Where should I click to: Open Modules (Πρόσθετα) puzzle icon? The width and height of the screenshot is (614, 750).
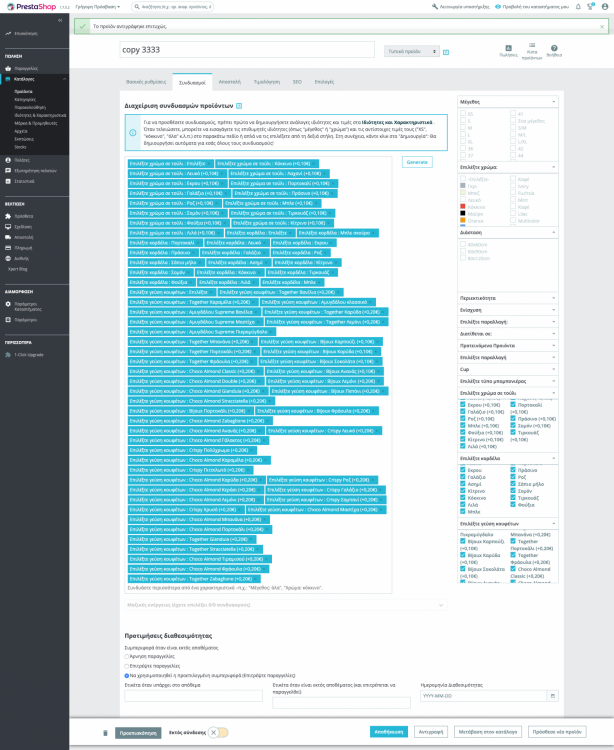point(8,216)
